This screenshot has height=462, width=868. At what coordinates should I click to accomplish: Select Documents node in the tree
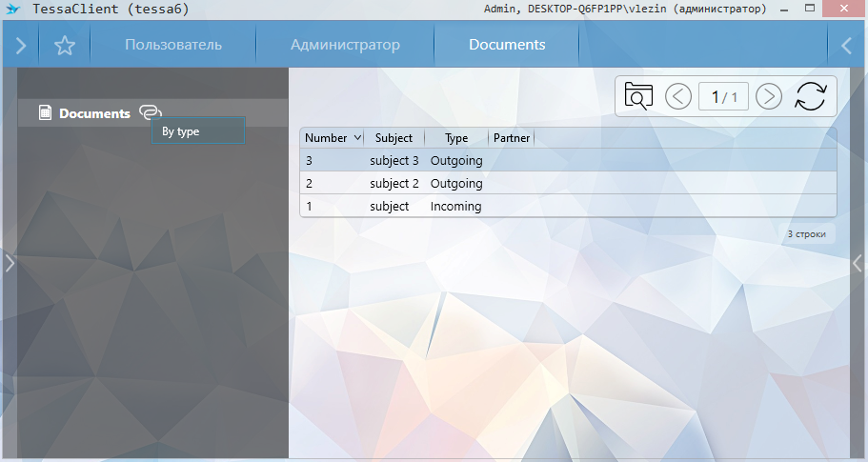(94, 113)
